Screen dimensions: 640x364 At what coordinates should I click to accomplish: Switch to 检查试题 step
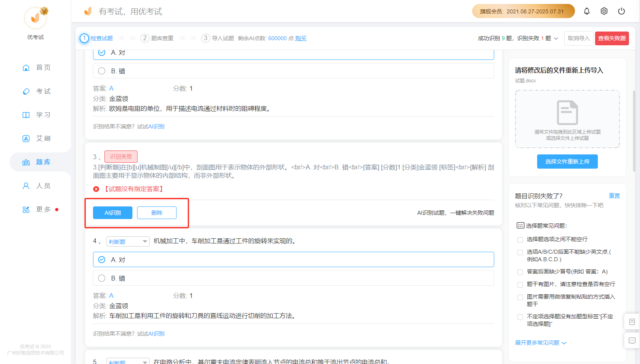pyautogui.click(x=102, y=38)
